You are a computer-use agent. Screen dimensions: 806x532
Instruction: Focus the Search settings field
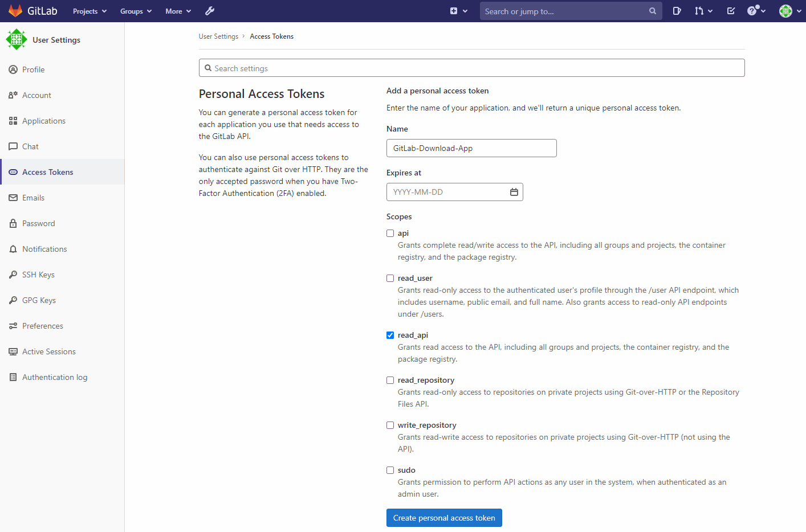click(x=471, y=68)
